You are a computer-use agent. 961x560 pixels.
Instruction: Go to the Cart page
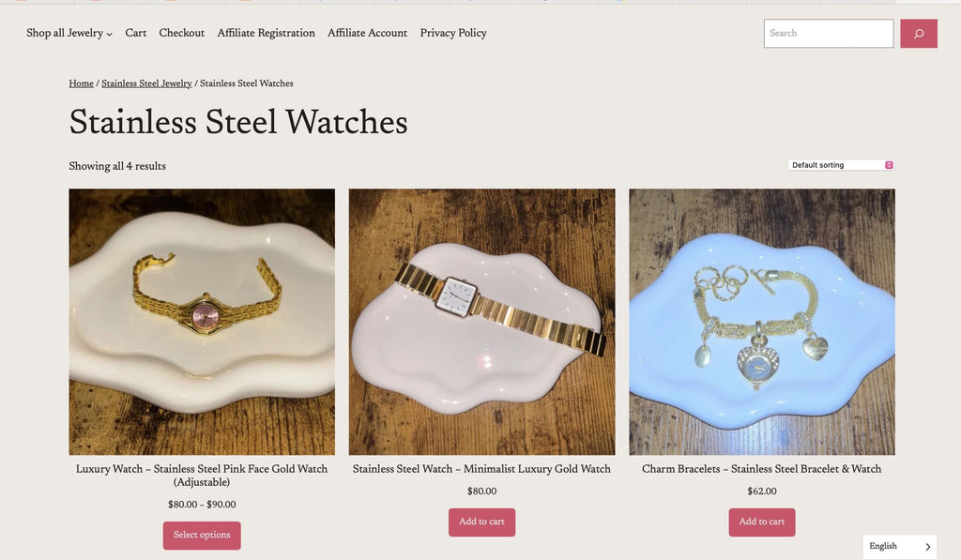[135, 33]
